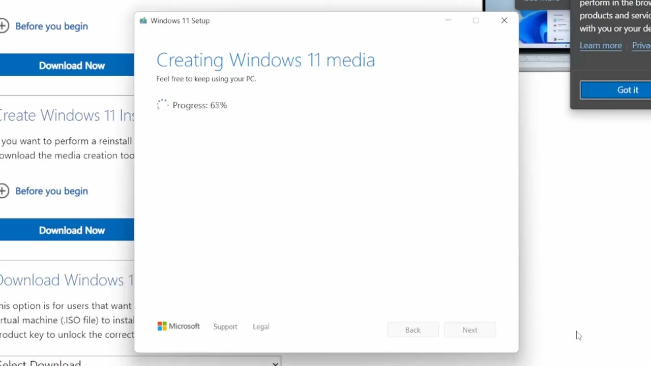Click the upper Download Now button on webpage
Viewport: 651px width, 366px height.
click(x=67, y=65)
